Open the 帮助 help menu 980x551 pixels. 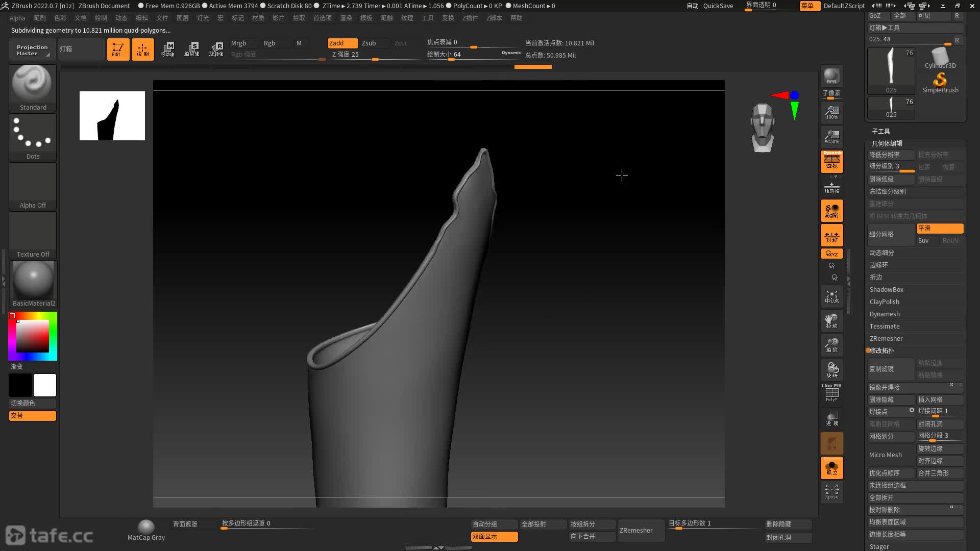[x=516, y=18]
